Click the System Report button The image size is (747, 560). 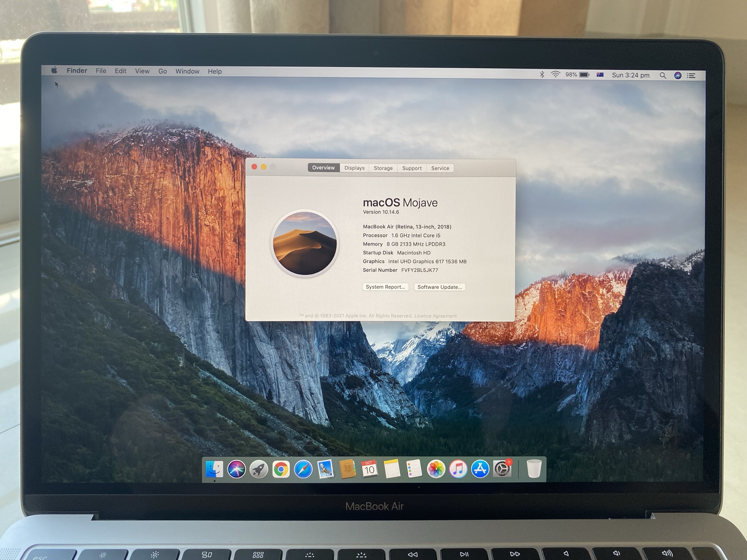(x=385, y=287)
